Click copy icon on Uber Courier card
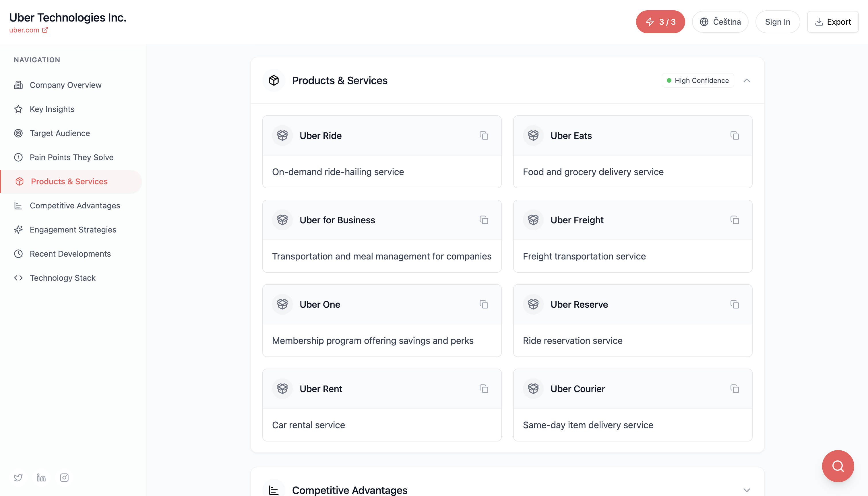Viewport: 868px width, 496px height. 735,389
